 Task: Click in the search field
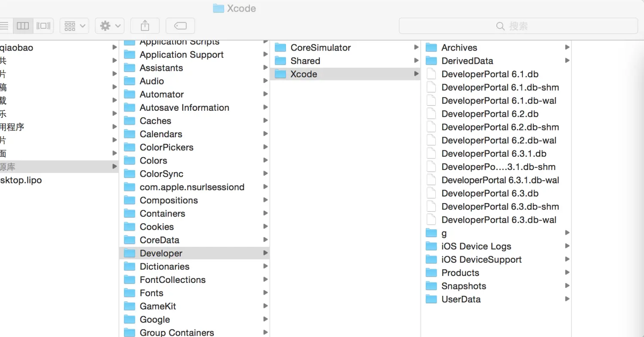pyautogui.click(x=518, y=26)
